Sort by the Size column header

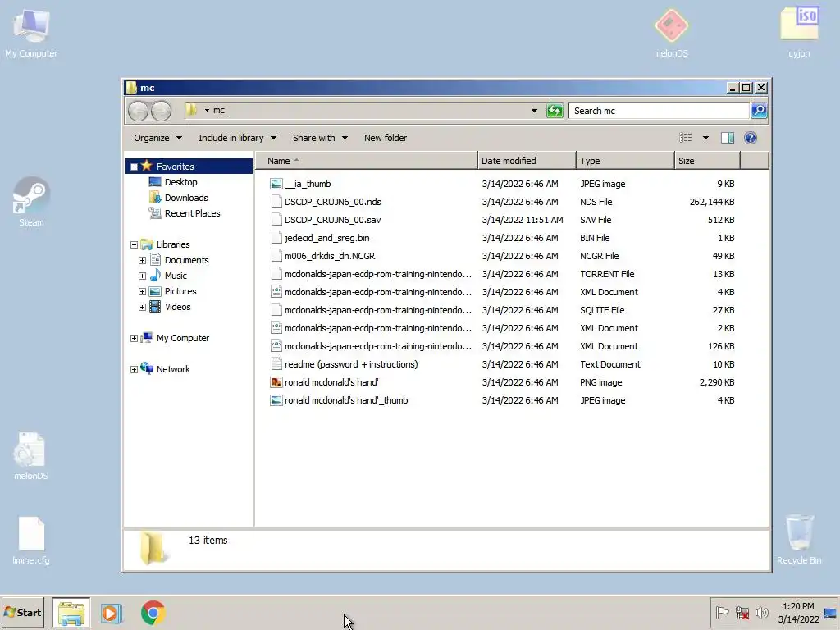coord(707,161)
